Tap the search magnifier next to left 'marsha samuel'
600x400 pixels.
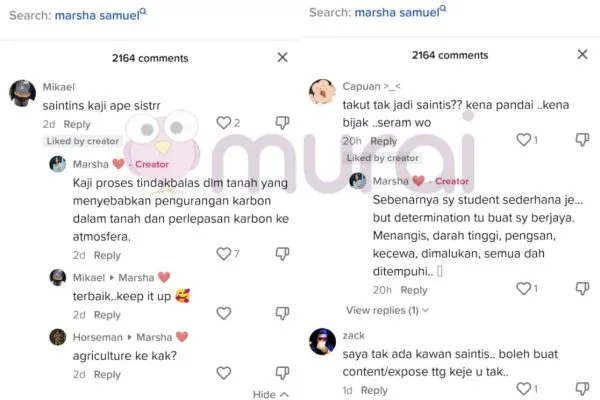[x=143, y=11]
